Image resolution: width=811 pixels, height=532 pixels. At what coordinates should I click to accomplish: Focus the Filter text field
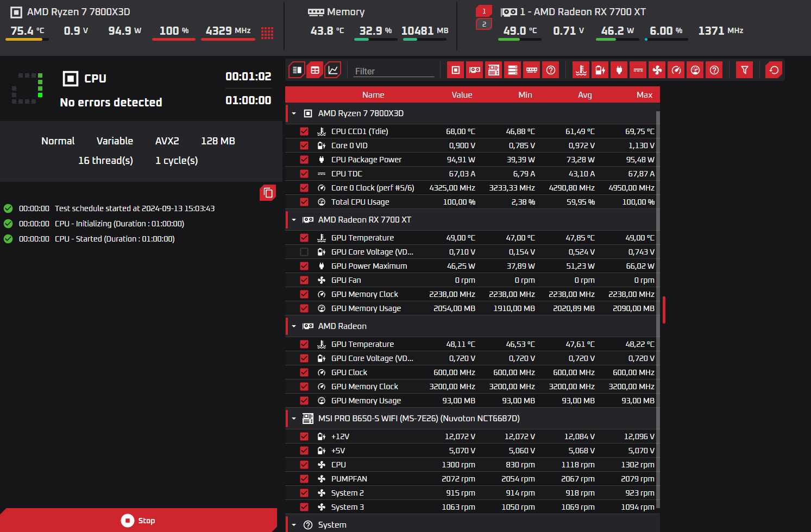394,71
